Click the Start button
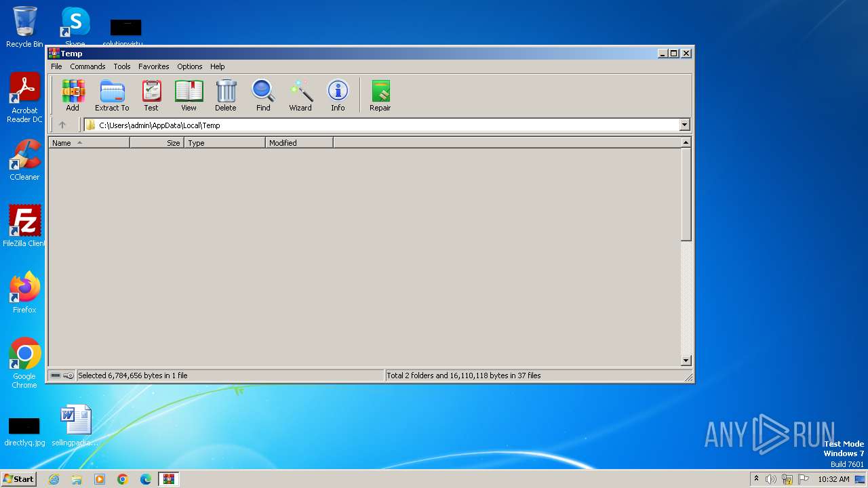 [x=18, y=479]
